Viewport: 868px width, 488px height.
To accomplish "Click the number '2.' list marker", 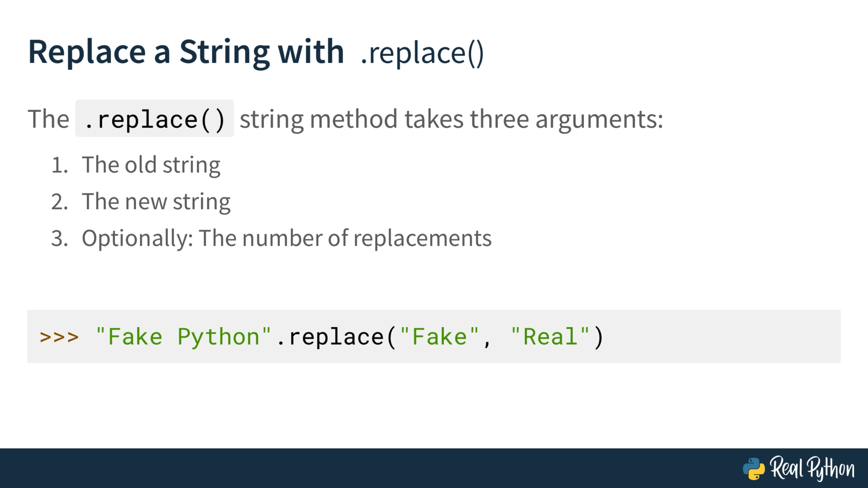I will point(60,202).
